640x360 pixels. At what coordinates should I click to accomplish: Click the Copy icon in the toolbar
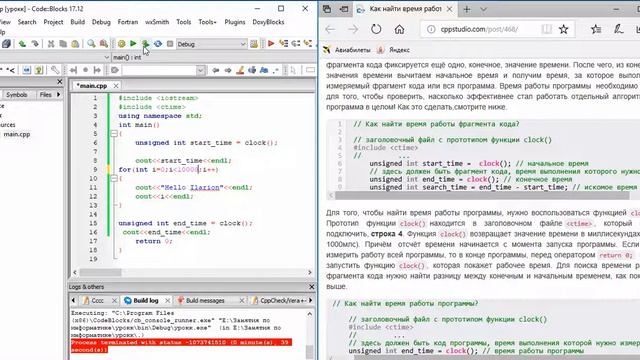pos(63,44)
